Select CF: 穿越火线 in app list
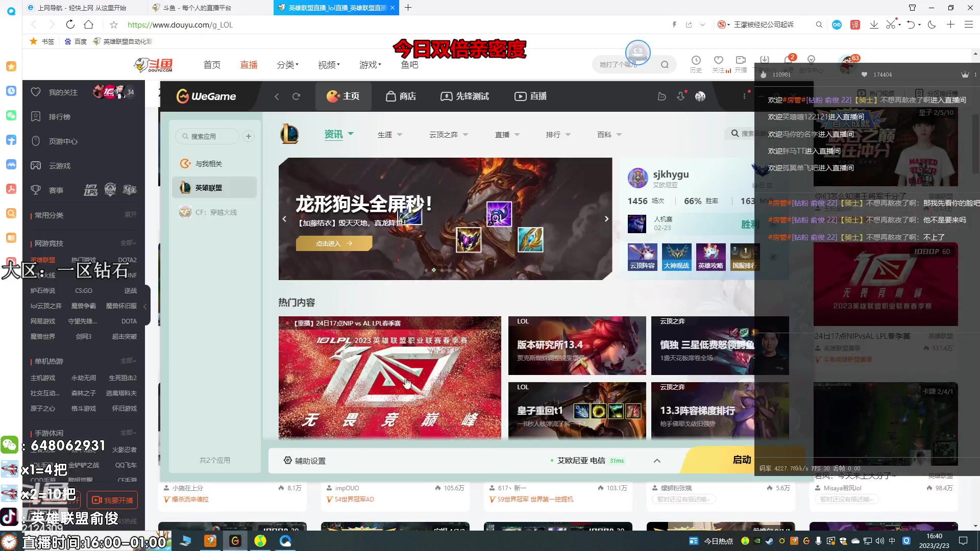This screenshot has height=551, width=980. click(x=214, y=212)
